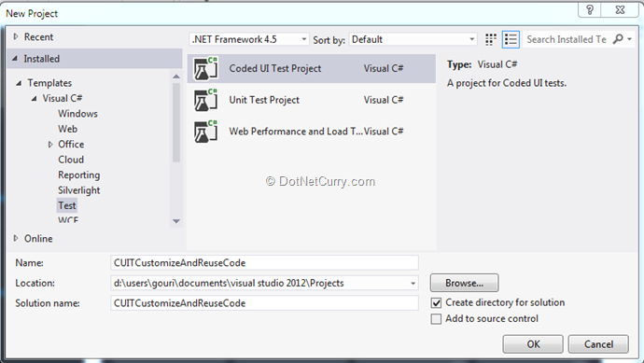Click the Web Performance and Load Test icon
This screenshot has height=363, width=644.
[205, 132]
